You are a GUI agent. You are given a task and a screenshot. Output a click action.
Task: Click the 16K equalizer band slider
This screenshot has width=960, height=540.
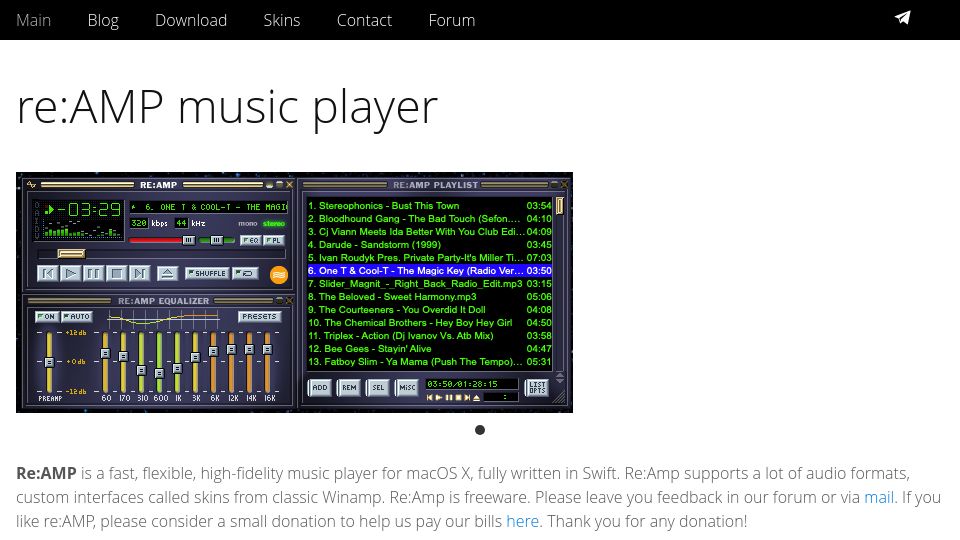268,361
